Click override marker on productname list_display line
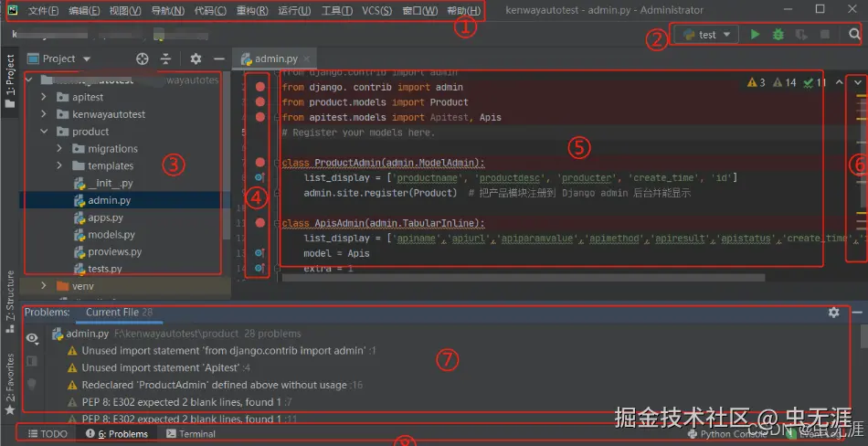The width and height of the screenshot is (868, 446). coord(259,177)
